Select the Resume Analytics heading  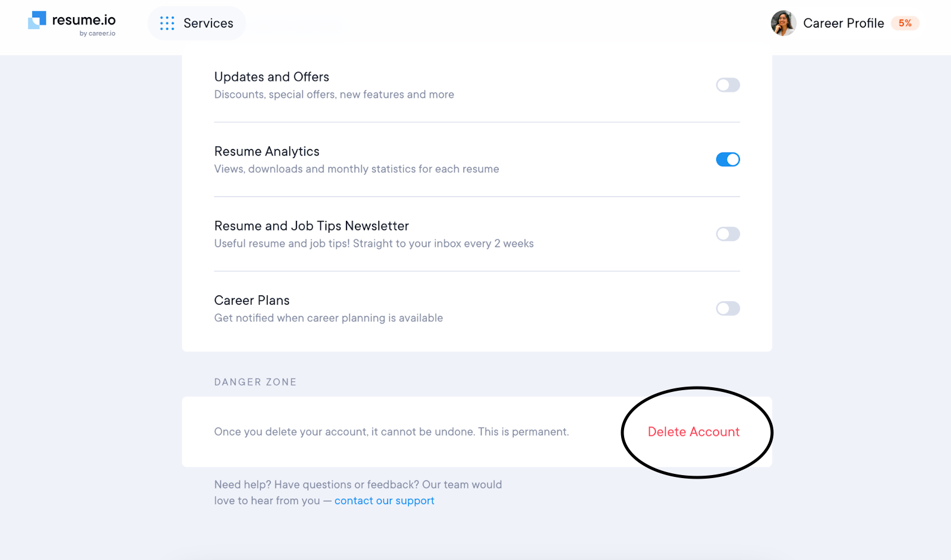(267, 151)
